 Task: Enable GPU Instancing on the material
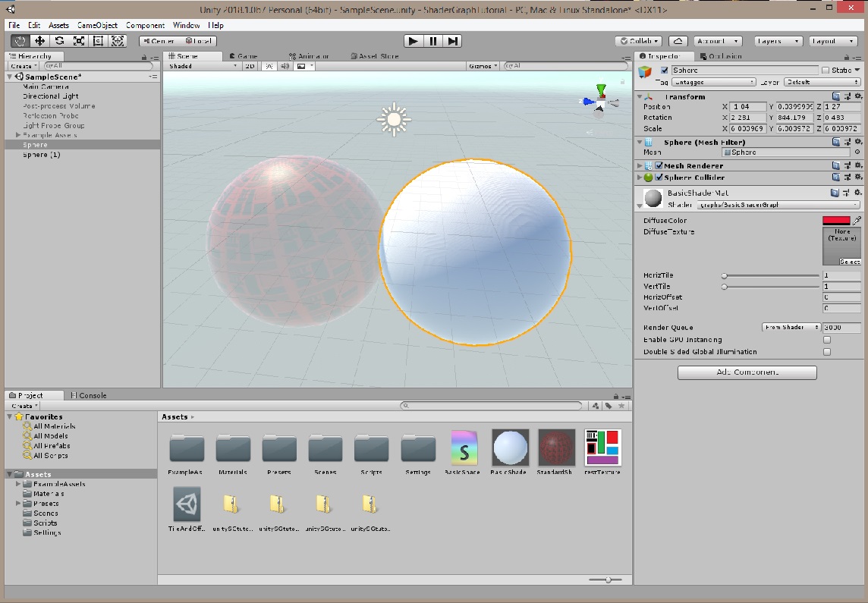[x=826, y=339]
